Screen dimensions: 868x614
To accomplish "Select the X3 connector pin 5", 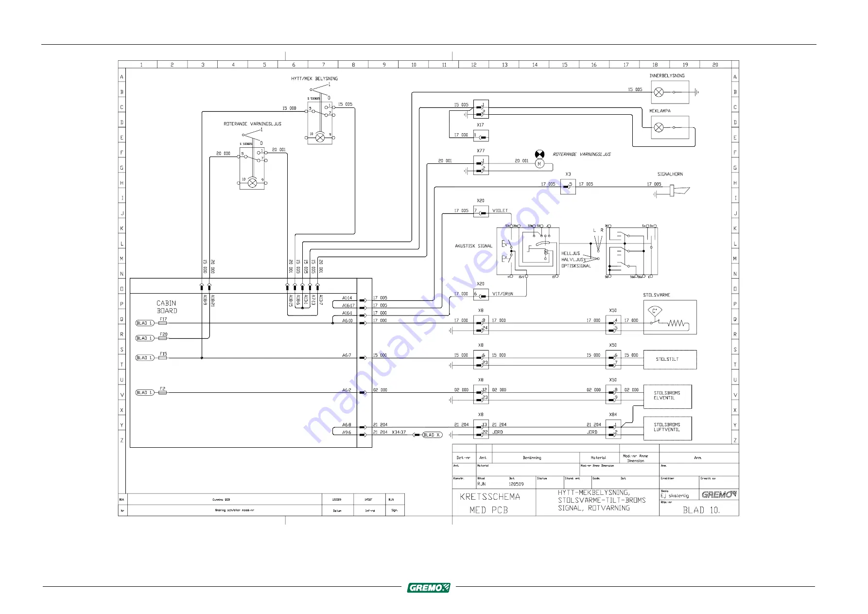I will click(x=568, y=186).
